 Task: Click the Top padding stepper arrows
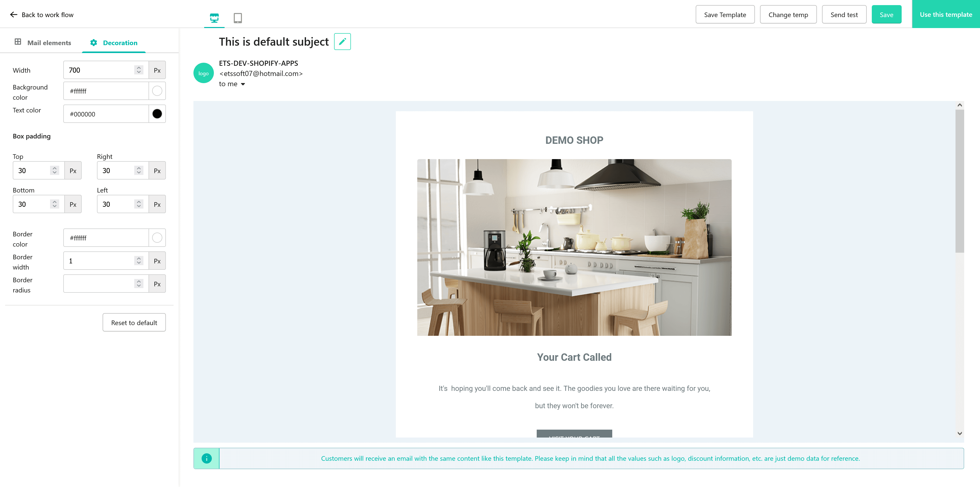55,170
